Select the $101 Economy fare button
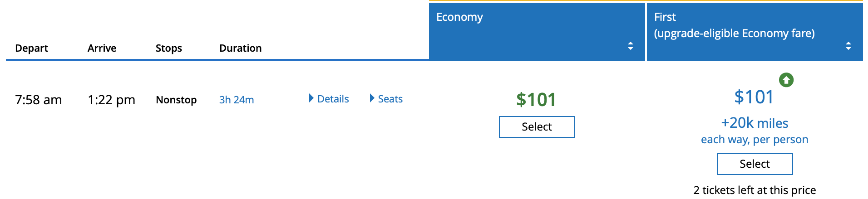868x199 pixels. (537, 127)
